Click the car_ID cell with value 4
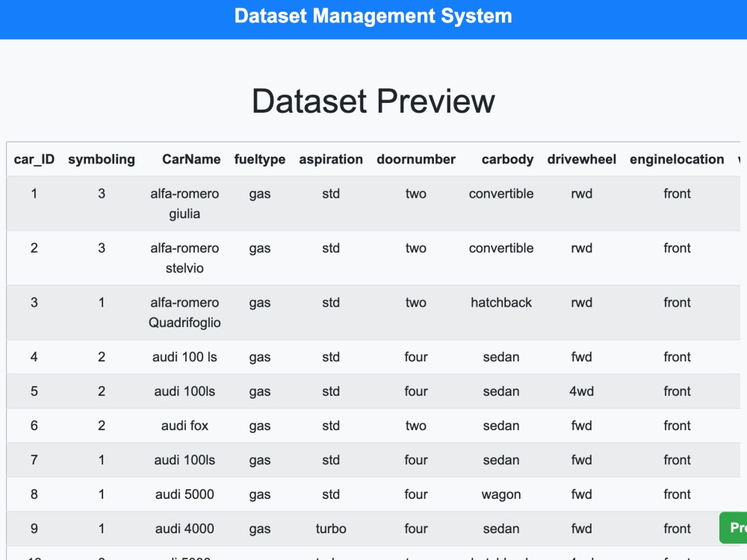The height and width of the screenshot is (560, 747). coord(34,357)
